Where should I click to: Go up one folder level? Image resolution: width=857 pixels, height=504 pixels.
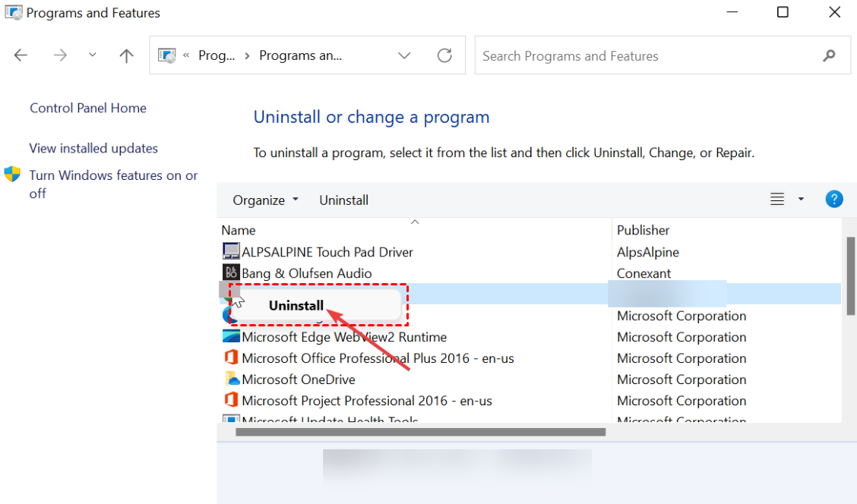tap(126, 55)
